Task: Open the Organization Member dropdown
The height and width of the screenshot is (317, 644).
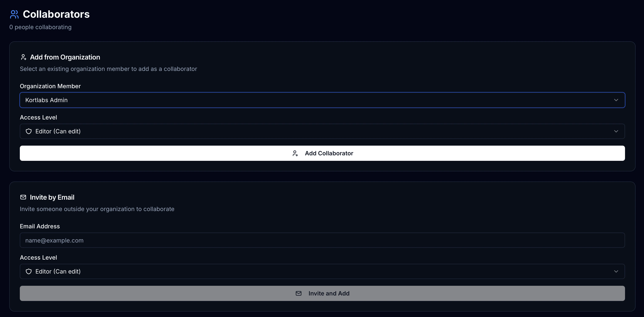Action: [322, 100]
